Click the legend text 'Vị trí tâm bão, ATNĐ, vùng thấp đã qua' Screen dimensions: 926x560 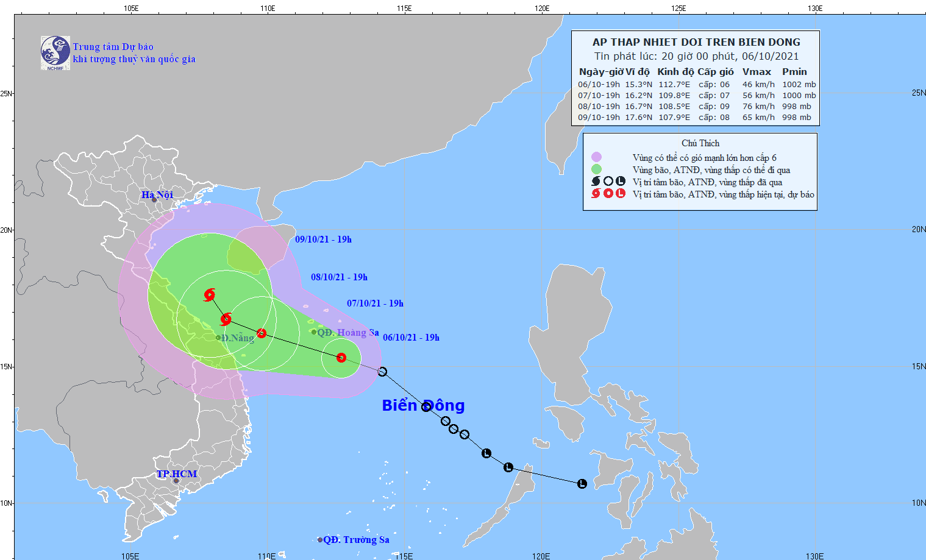tap(707, 182)
